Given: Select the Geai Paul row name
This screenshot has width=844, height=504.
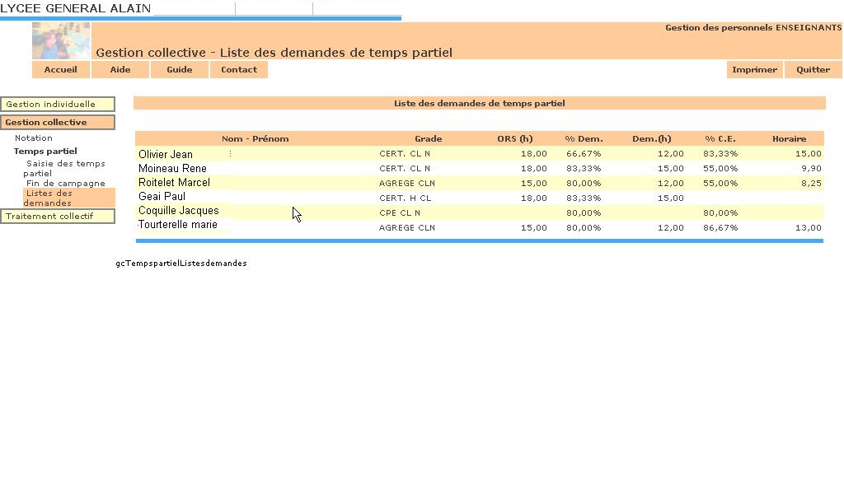Looking at the screenshot, I should [x=162, y=196].
